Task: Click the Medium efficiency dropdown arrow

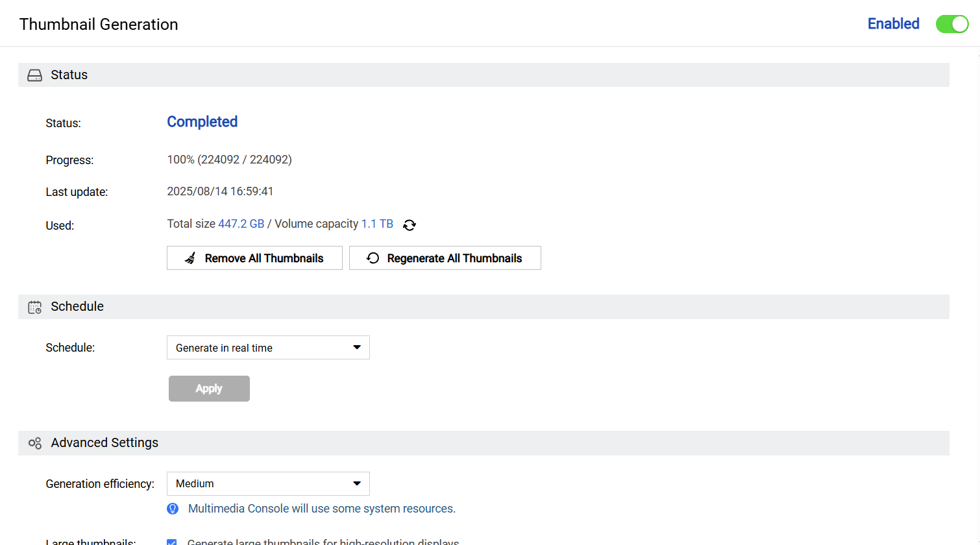Action: pyautogui.click(x=357, y=484)
